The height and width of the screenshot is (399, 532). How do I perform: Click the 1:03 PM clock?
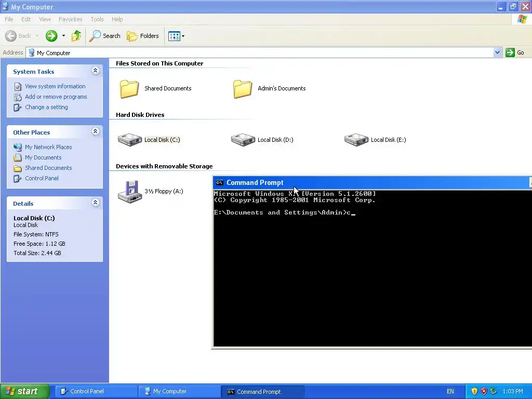tap(513, 391)
